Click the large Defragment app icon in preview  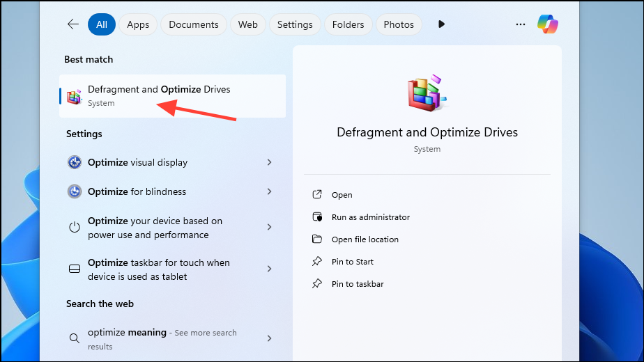[427, 93]
